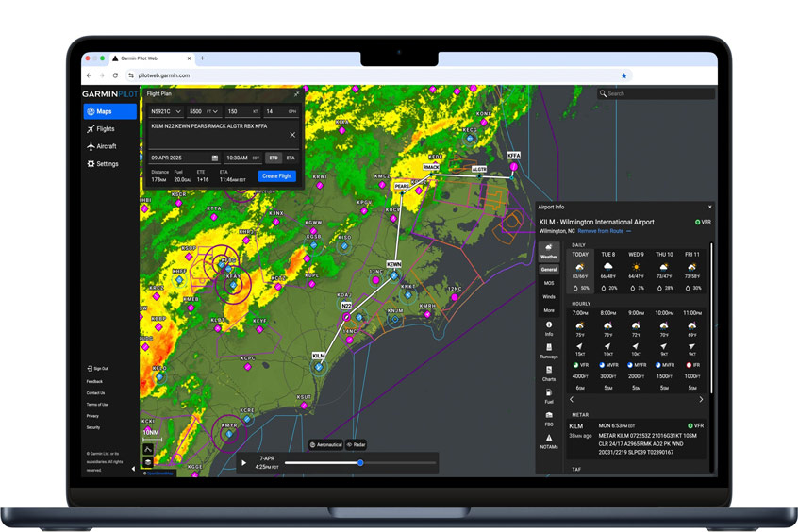Open Settings from the left sidebar
Viewport: 798px width, 532px height.
103,164
